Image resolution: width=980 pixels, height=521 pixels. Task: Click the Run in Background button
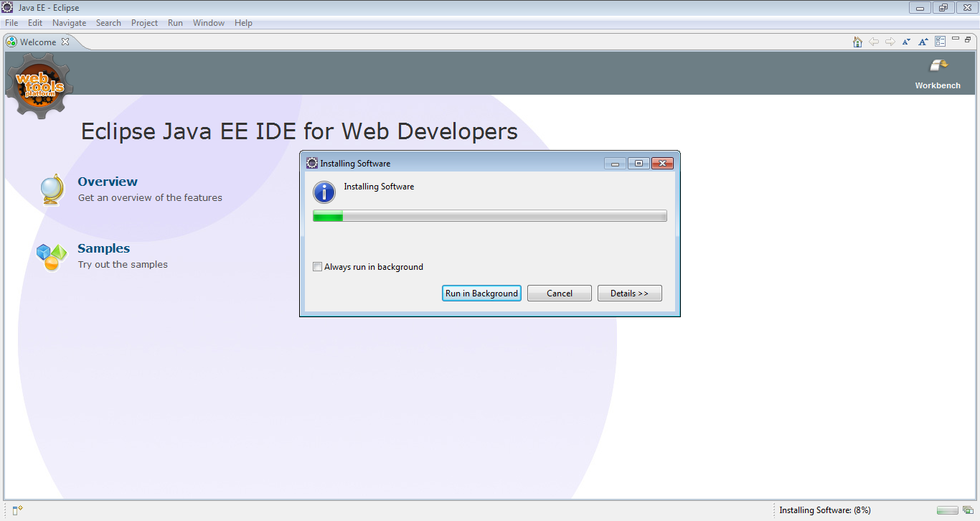point(481,293)
